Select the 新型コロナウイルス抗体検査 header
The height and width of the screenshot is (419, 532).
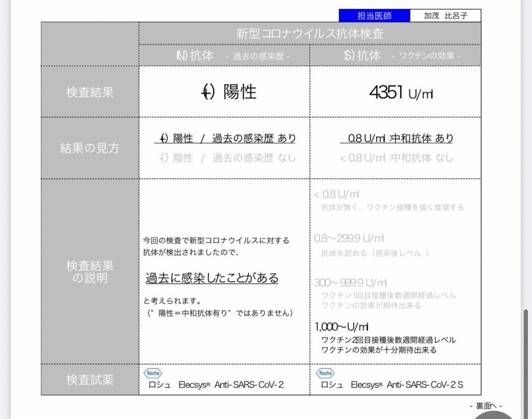click(309, 34)
